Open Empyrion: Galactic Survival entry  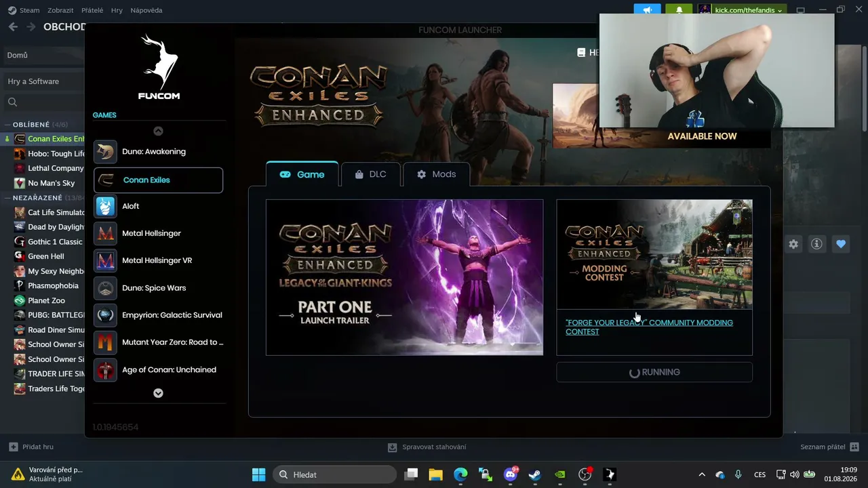coord(158,315)
